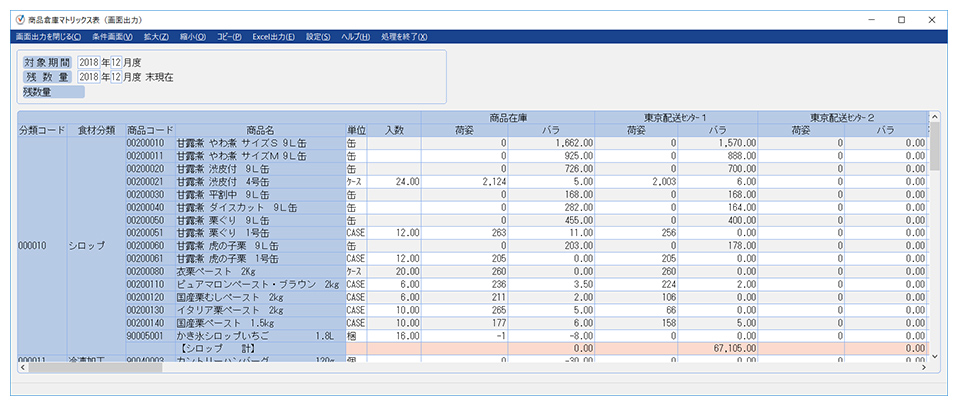
Task: Click 縮小 to zoom out
Action: click(x=193, y=37)
